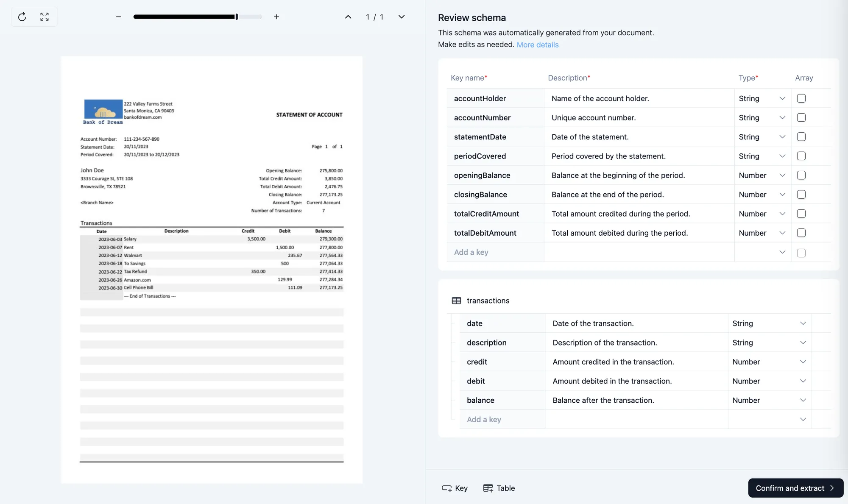Open the More details link

click(x=537, y=45)
